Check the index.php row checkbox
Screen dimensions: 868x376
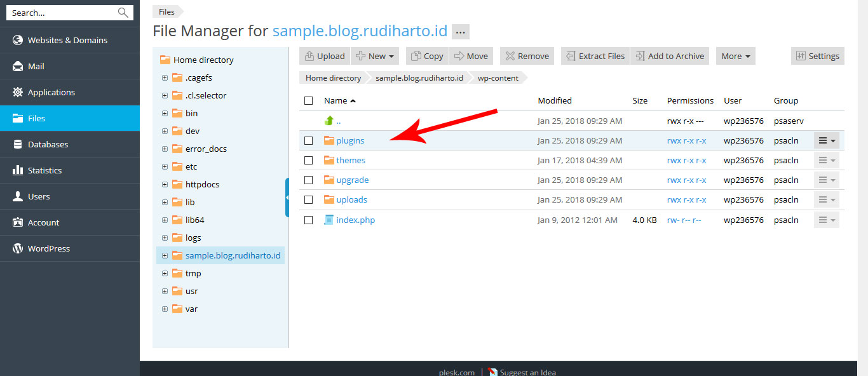(309, 220)
